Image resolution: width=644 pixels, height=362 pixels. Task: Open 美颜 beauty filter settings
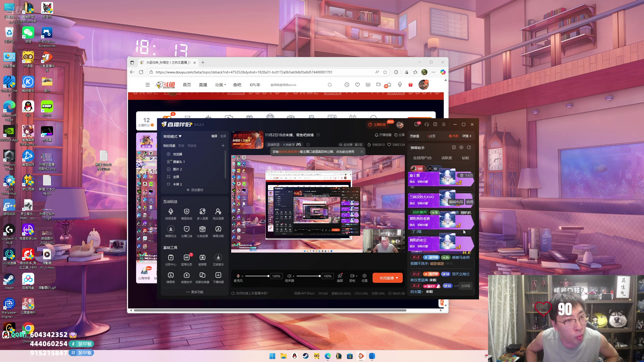340,276
